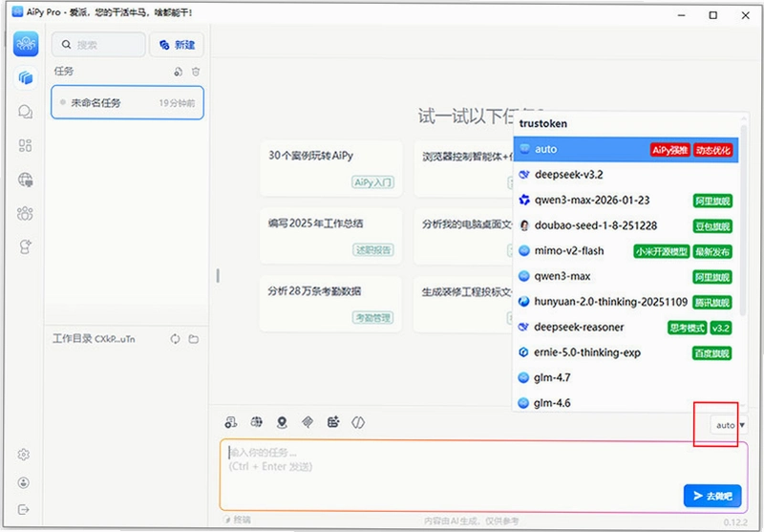Screen dimensions: 764x532
Task: Click the 19分钟前 timestamp
Action: click(x=177, y=103)
